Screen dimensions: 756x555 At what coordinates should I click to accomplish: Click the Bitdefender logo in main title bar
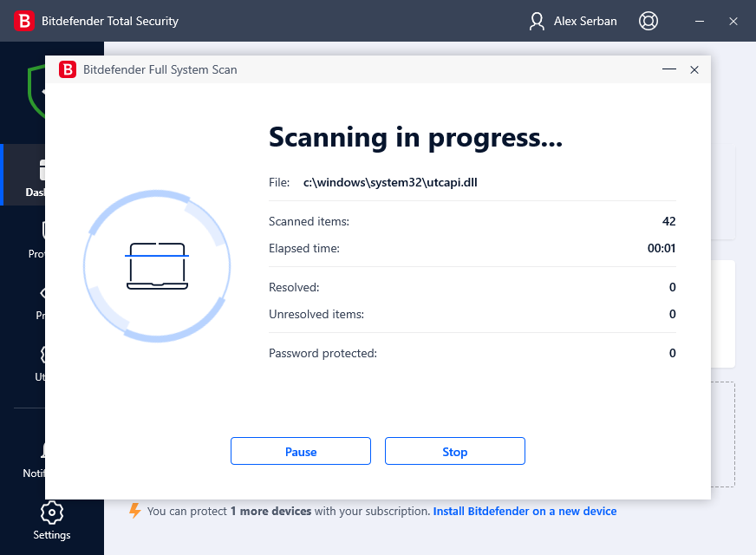(25, 21)
